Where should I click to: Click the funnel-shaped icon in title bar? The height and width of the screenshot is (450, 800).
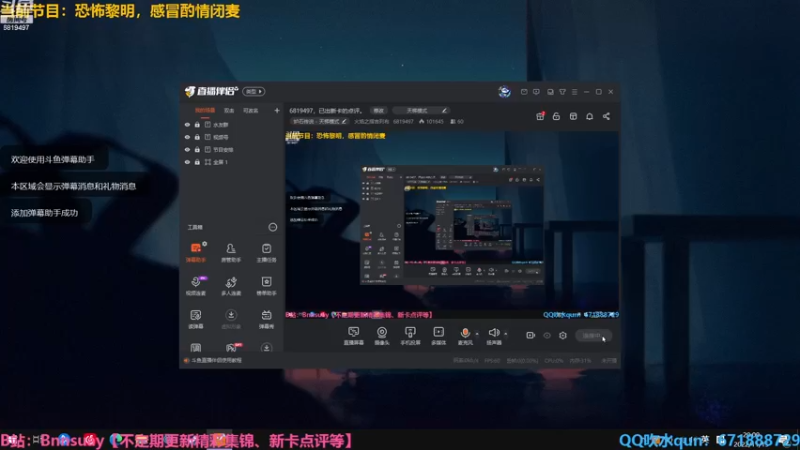click(562, 92)
